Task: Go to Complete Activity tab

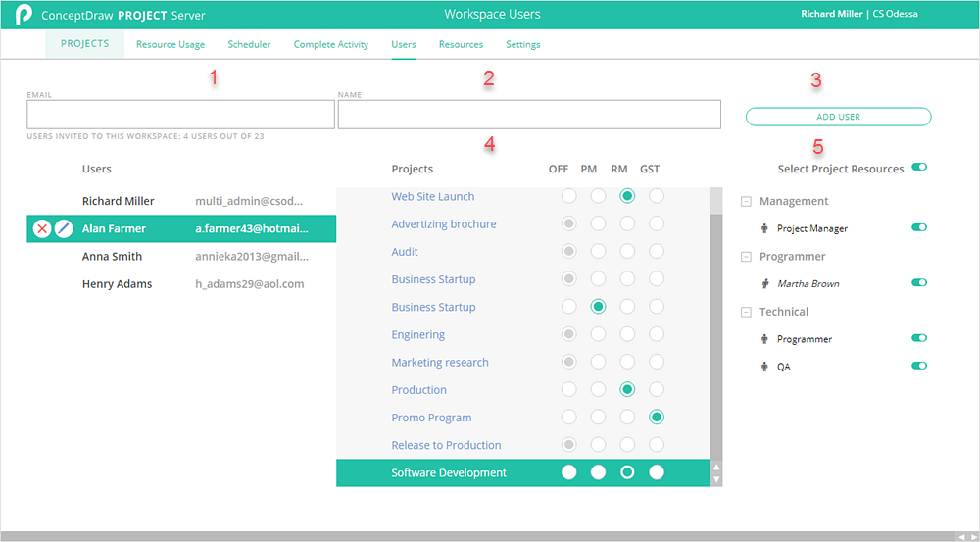Action: click(331, 44)
